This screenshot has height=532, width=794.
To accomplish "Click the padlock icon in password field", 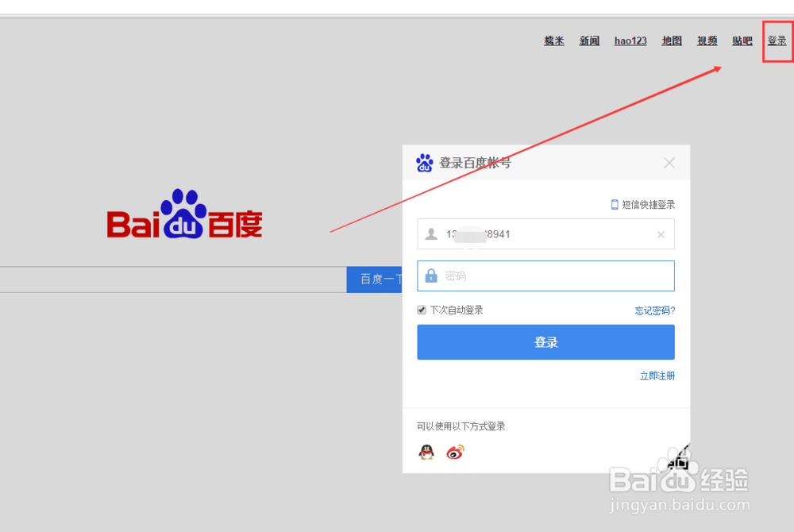I will (x=431, y=276).
